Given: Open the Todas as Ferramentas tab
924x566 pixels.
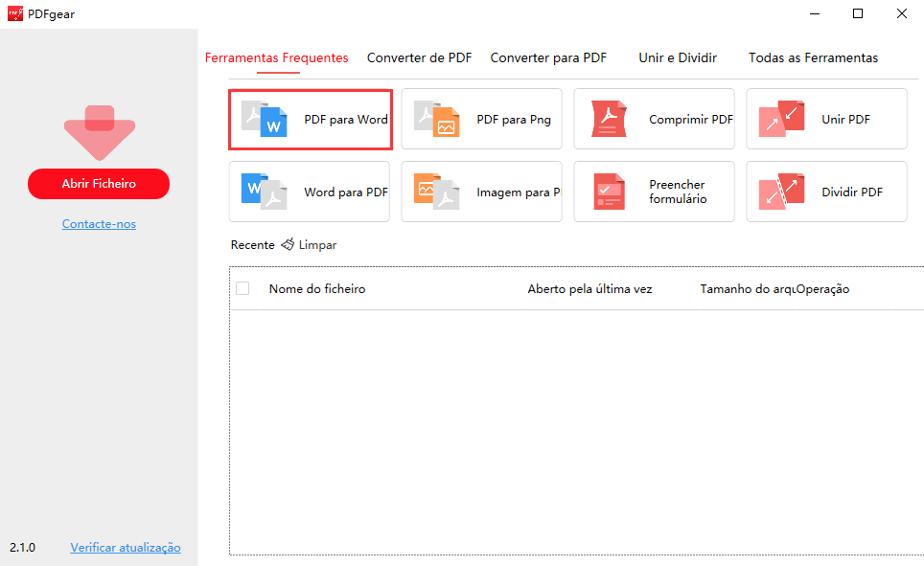Looking at the screenshot, I should pyautogui.click(x=813, y=57).
